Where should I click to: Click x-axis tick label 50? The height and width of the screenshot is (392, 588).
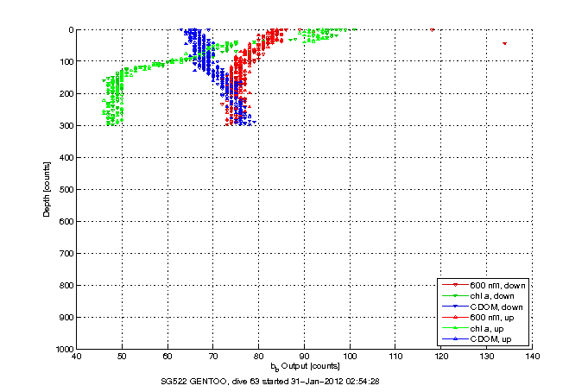coord(122,357)
